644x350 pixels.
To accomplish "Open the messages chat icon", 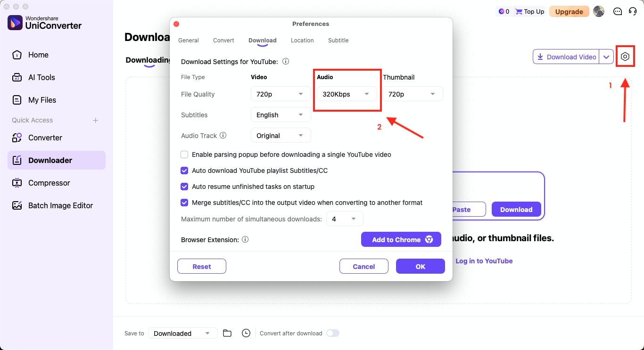I will pyautogui.click(x=618, y=11).
